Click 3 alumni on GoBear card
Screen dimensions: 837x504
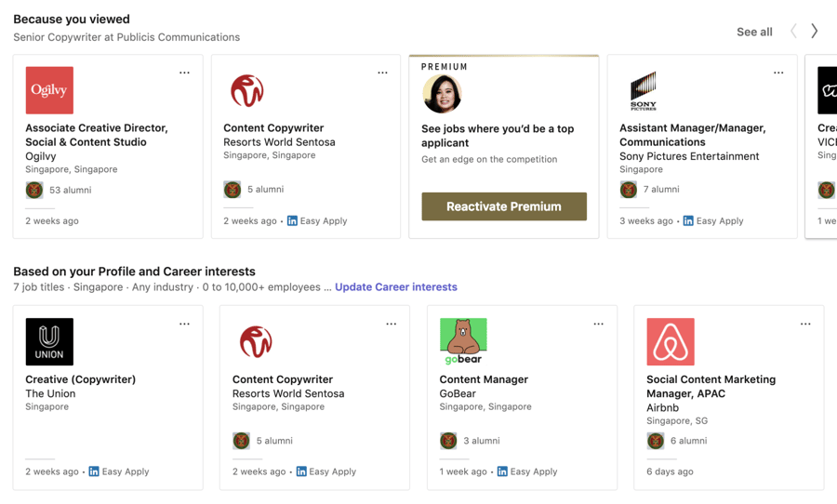point(482,441)
